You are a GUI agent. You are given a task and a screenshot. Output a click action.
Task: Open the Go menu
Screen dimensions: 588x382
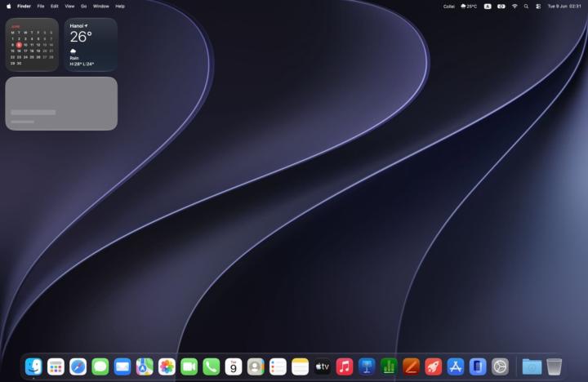[83, 7]
